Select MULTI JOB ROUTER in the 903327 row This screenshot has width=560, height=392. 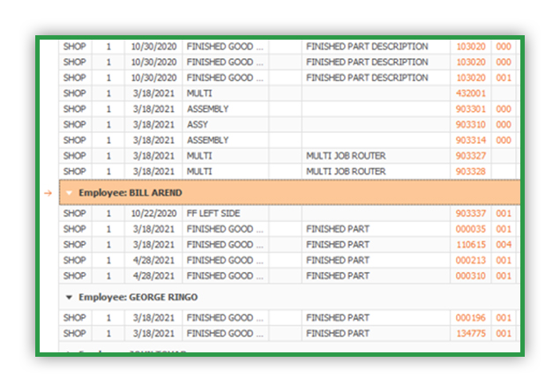376,156
